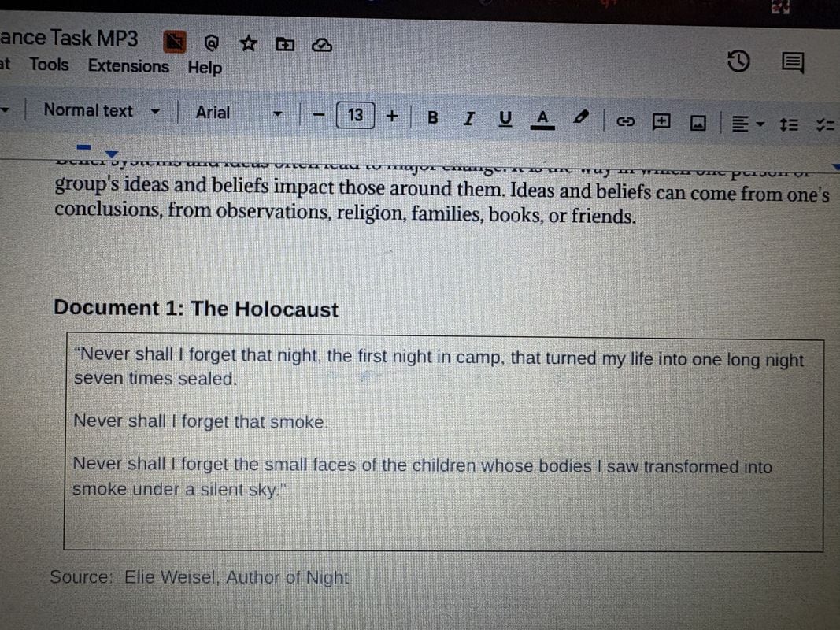
Task: Open the Tools menu
Action: point(50,65)
